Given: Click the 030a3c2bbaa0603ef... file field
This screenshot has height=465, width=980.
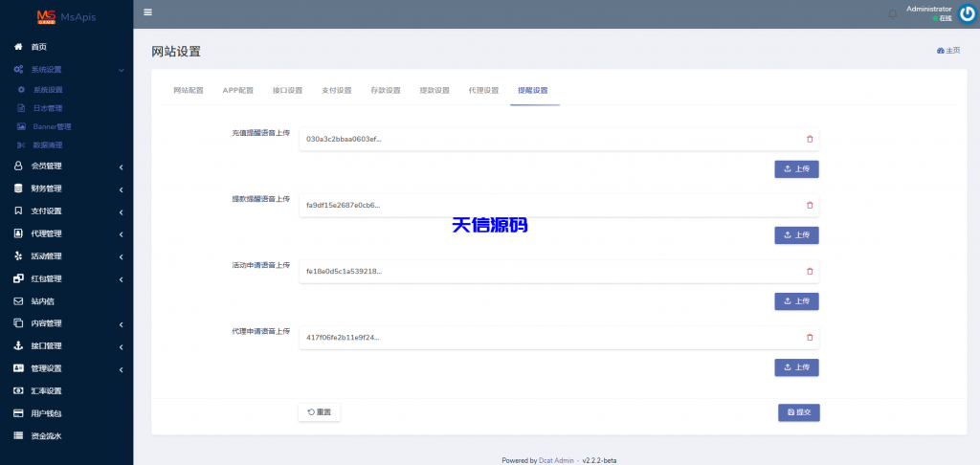Looking at the screenshot, I should tap(559, 140).
